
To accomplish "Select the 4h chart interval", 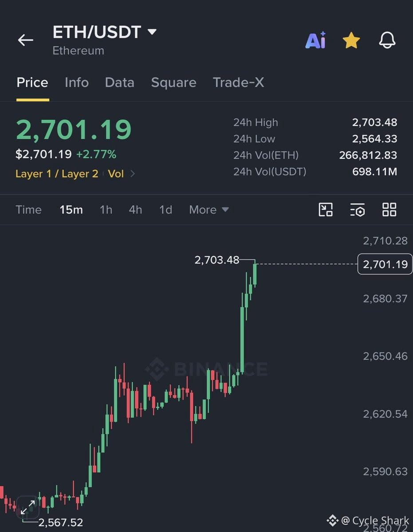I will pos(135,210).
